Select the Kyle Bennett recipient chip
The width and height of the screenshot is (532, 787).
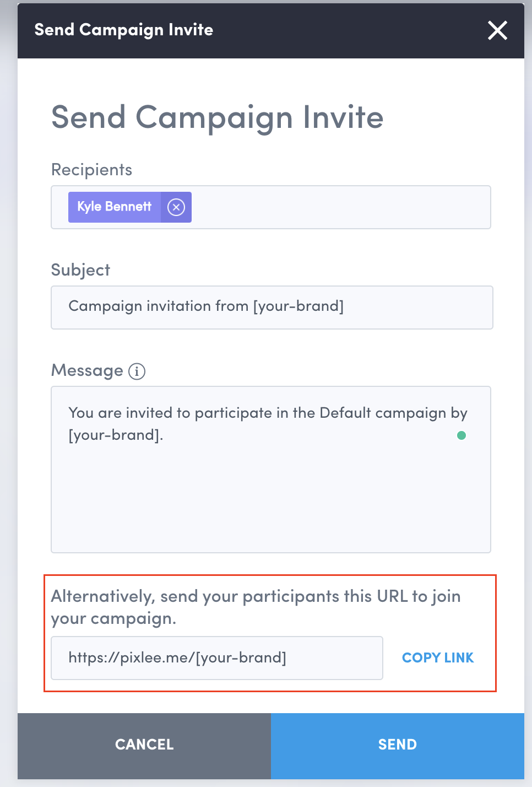point(115,207)
